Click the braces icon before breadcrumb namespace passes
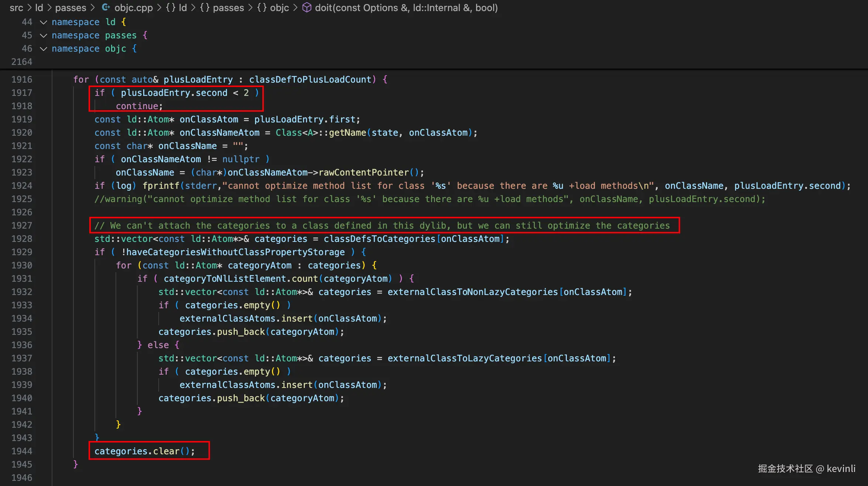Image resolution: width=868 pixels, height=486 pixels. click(204, 7)
